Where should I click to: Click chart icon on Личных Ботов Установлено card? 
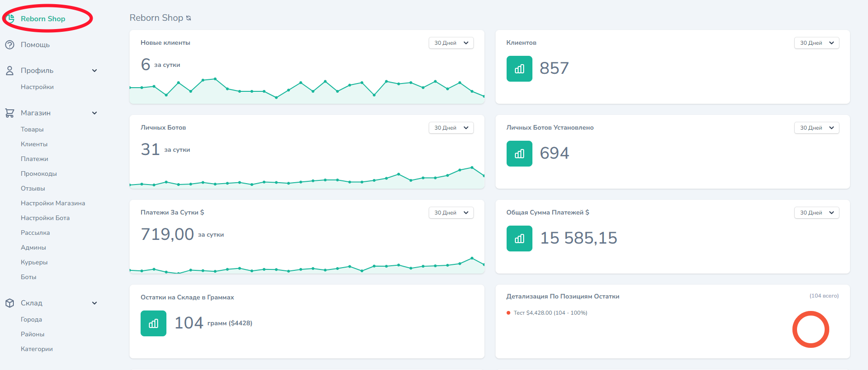[x=520, y=154]
